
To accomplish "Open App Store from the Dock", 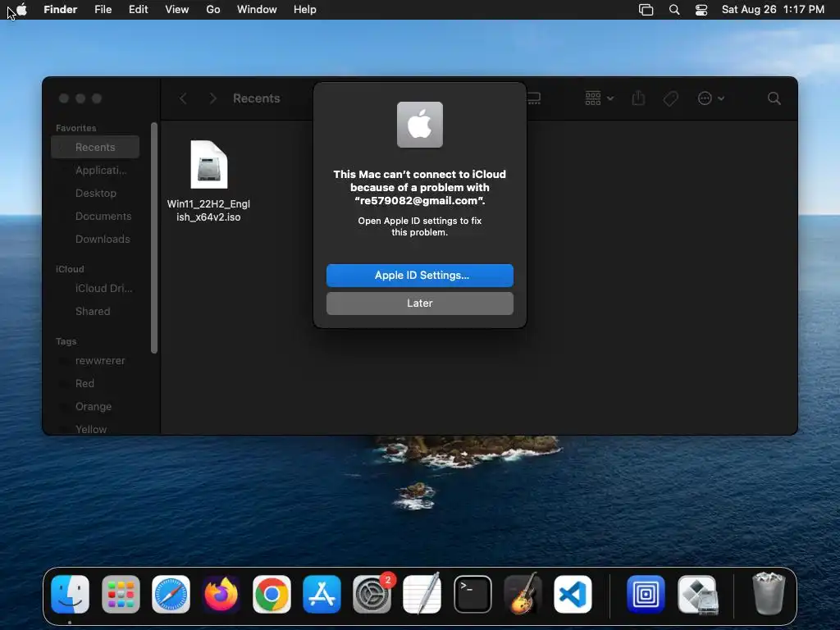I will click(322, 594).
